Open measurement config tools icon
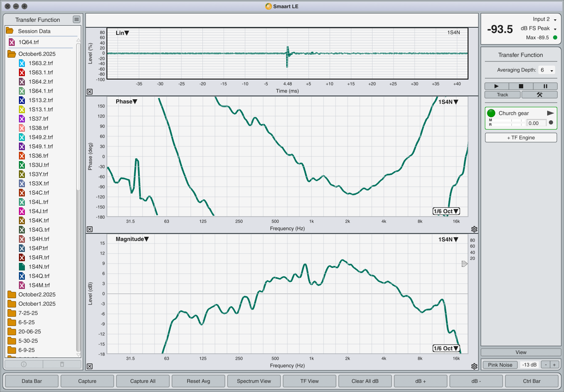The image size is (564, 392). pyautogui.click(x=539, y=95)
